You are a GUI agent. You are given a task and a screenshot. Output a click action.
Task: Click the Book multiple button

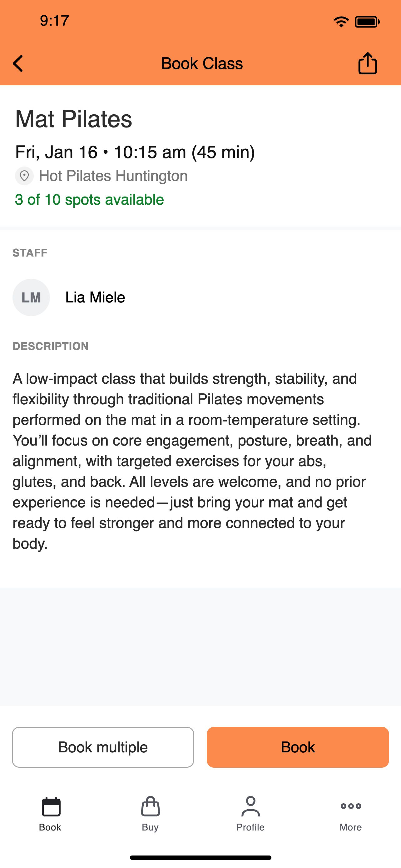click(103, 747)
